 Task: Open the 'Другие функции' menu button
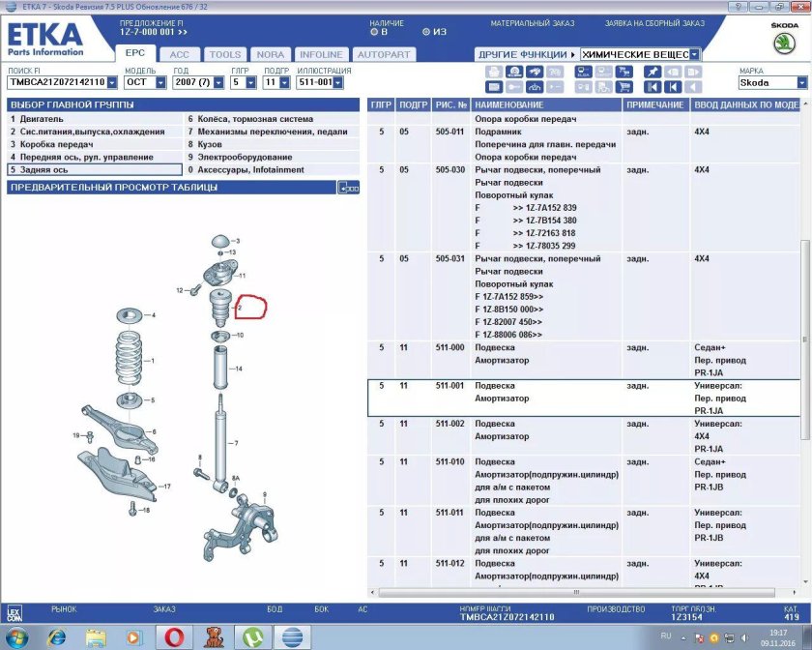526,55
